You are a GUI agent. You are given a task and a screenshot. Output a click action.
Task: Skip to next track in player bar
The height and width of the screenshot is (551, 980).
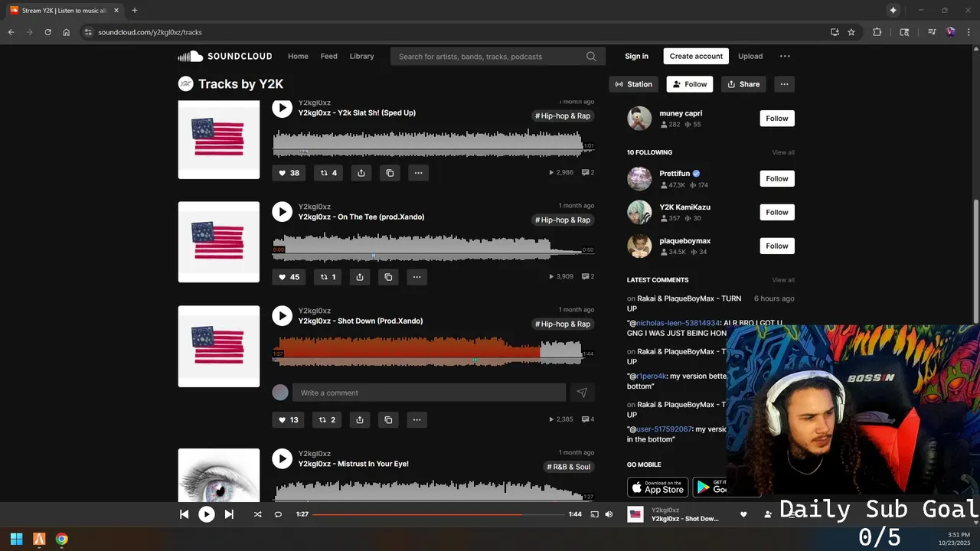point(229,514)
